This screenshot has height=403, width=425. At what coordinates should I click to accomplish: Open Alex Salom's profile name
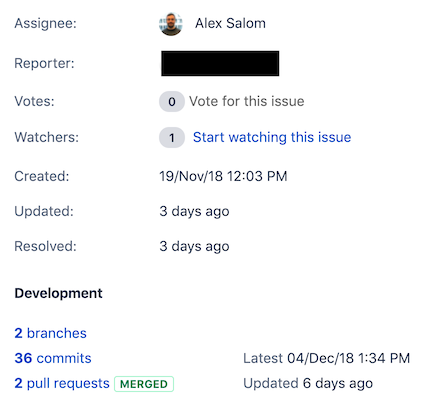click(230, 24)
